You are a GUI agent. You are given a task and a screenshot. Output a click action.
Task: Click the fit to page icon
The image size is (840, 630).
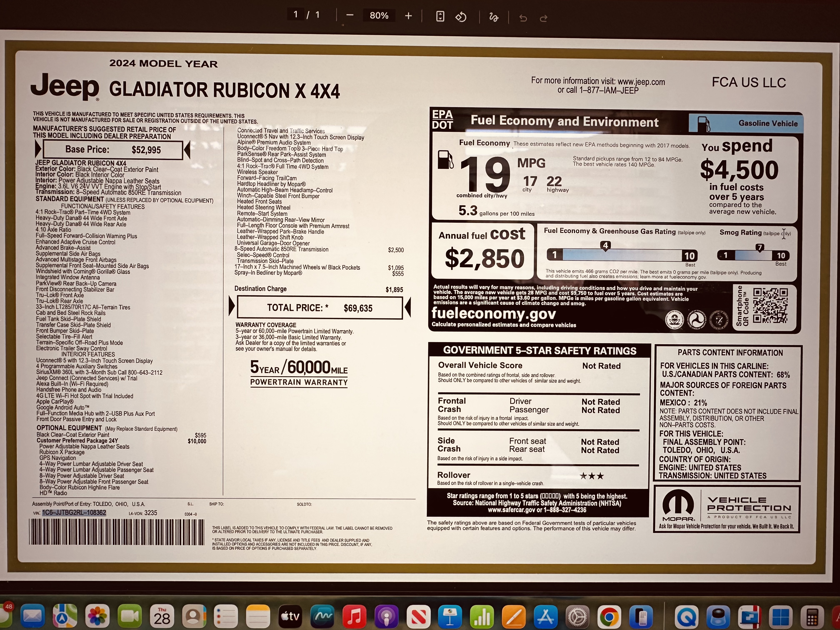tap(440, 16)
